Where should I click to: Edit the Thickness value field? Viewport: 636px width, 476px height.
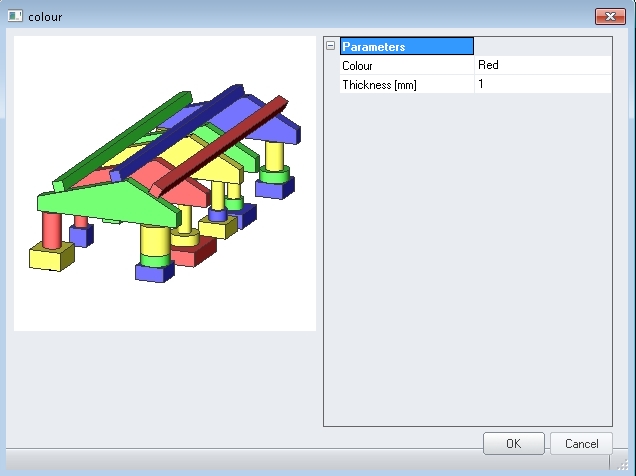pyautogui.click(x=543, y=84)
